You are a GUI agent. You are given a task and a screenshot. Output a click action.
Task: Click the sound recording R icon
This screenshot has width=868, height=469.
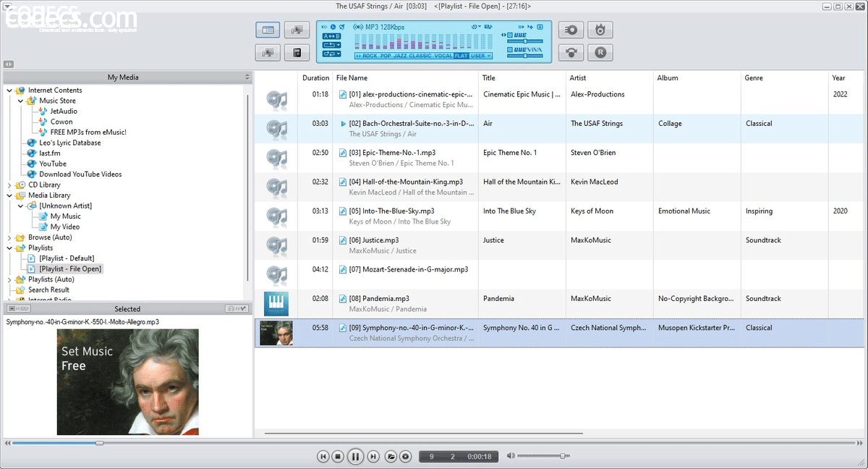point(600,52)
